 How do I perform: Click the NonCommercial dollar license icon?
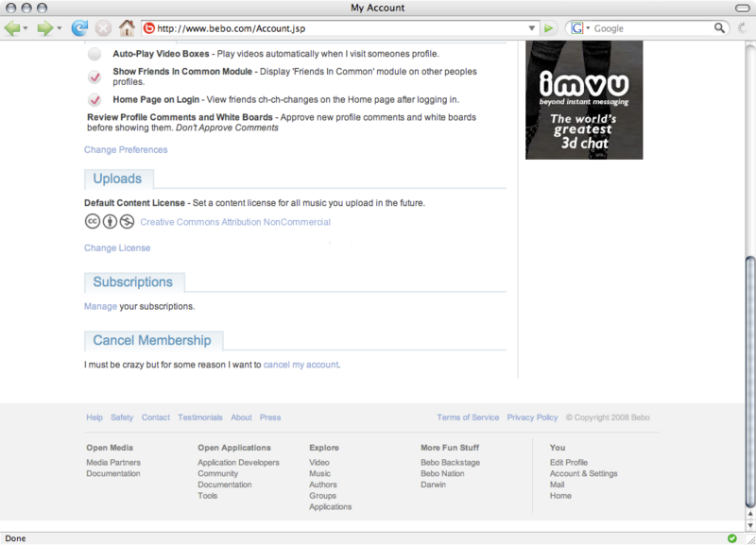pyautogui.click(x=127, y=221)
